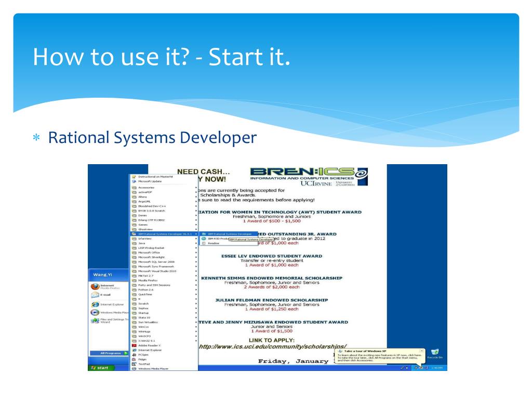Launch Windows Media Player from All Programs list
Screen dimensions: 532x399
pos(164,369)
